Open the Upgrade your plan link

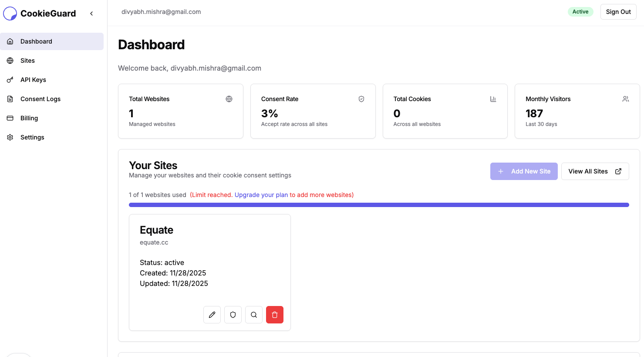point(261,195)
